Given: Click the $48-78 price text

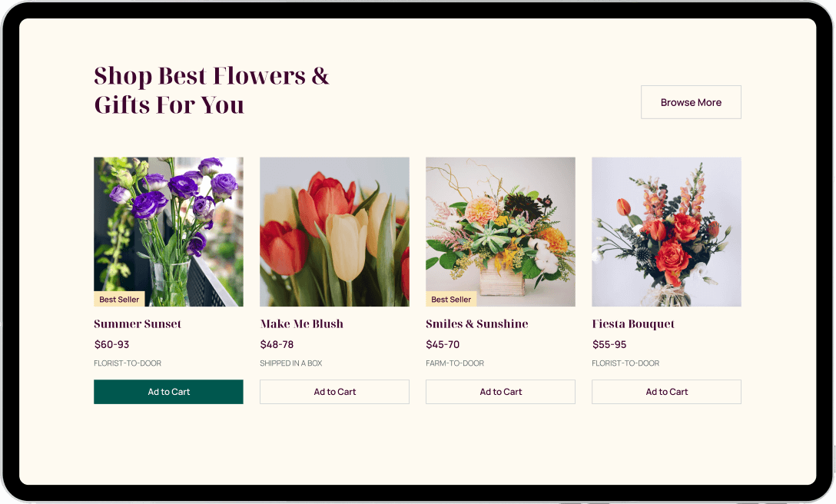Looking at the screenshot, I should click(277, 344).
